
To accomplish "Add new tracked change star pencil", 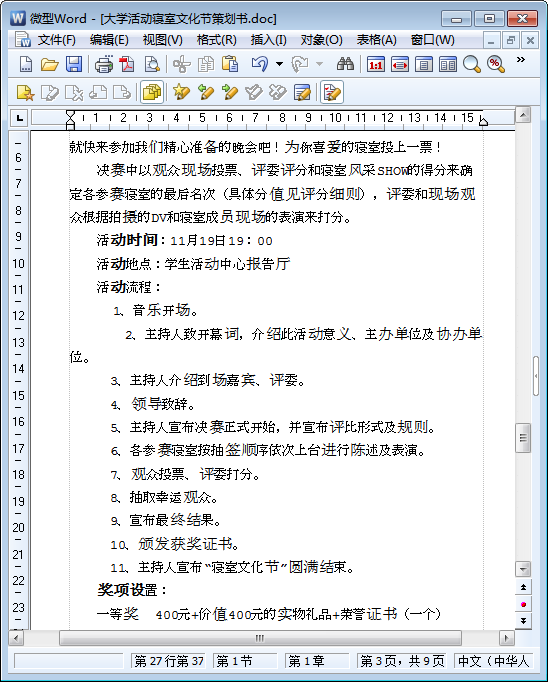I will pyautogui.click(x=181, y=92).
